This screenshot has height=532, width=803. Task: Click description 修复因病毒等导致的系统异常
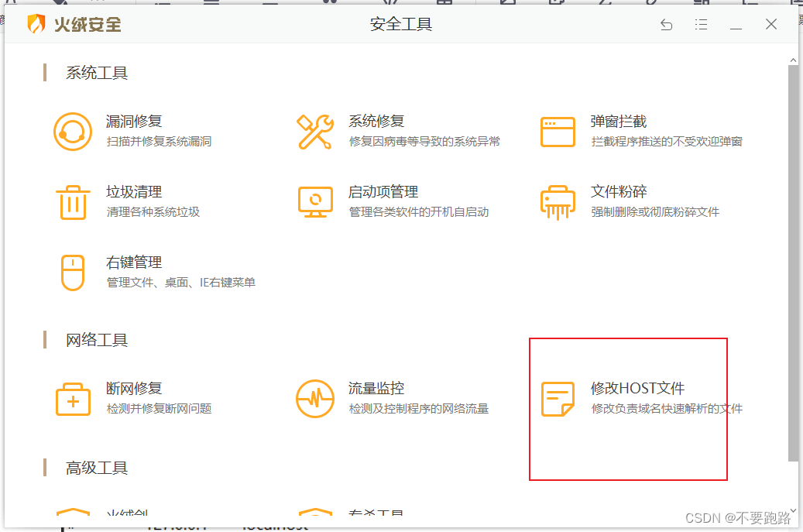pos(424,141)
